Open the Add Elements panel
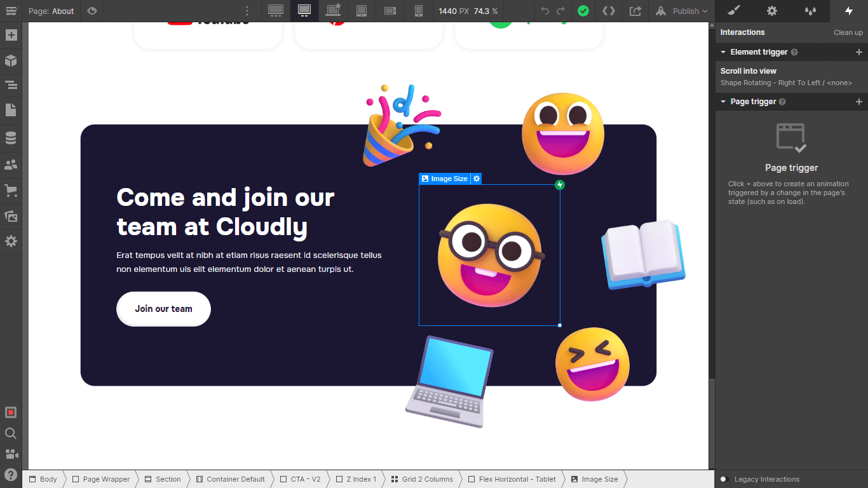The height and width of the screenshot is (488, 868). click(11, 34)
